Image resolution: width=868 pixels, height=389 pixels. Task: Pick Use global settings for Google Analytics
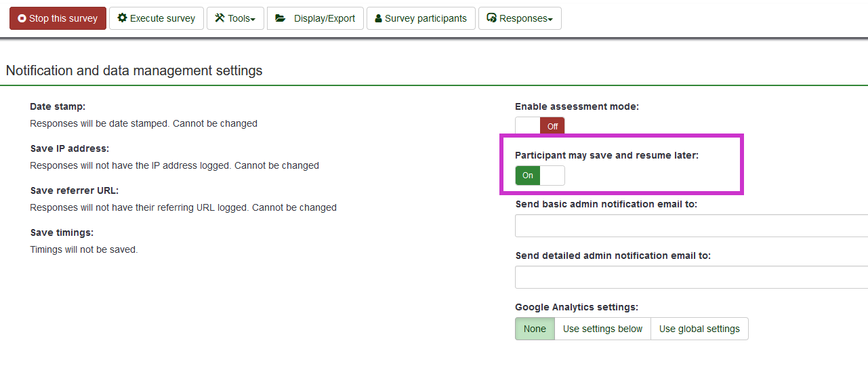699,329
